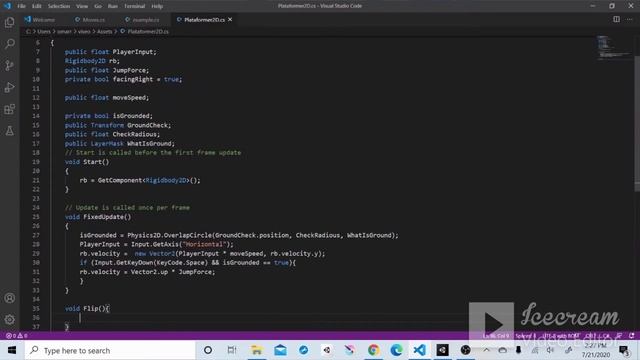Click the "public float JumpForce;" line

tap(107, 70)
